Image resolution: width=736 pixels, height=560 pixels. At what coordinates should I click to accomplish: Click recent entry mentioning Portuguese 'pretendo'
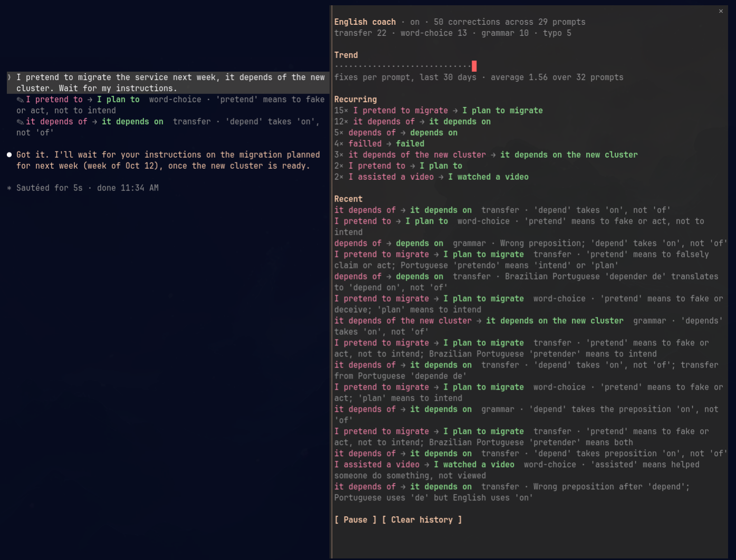(x=522, y=260)
